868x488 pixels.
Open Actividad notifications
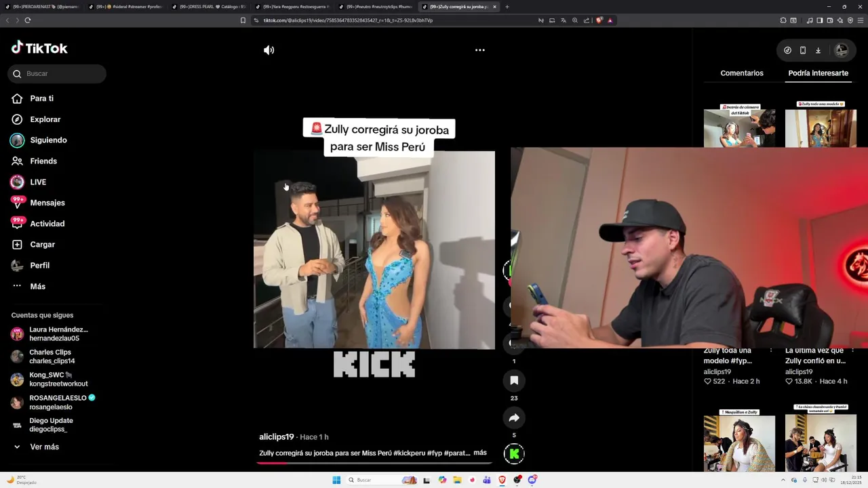(x=47, y=224)
